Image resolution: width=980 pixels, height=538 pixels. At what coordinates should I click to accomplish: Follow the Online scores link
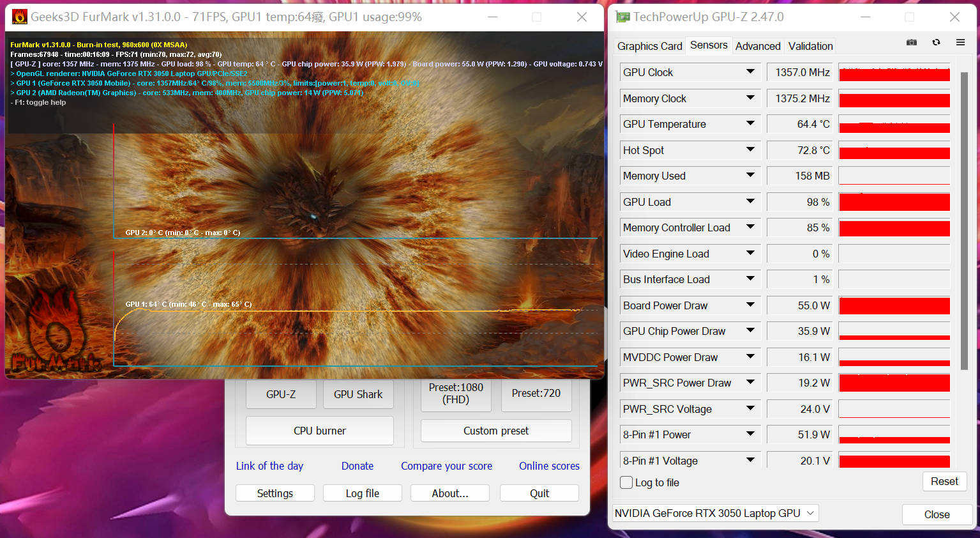tap(549, 466)
